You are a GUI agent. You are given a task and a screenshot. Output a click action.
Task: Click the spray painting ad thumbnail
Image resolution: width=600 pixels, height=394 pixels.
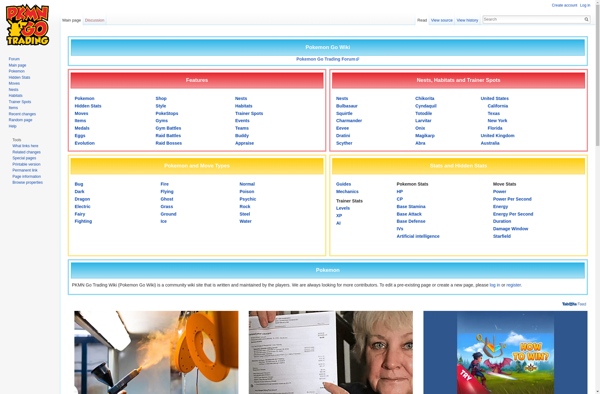tap(156, 352)
